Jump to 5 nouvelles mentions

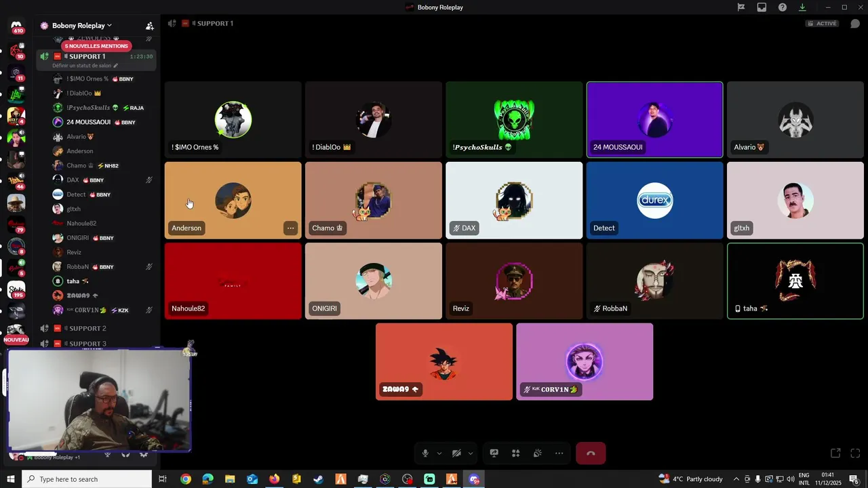[x=96, y=46]
